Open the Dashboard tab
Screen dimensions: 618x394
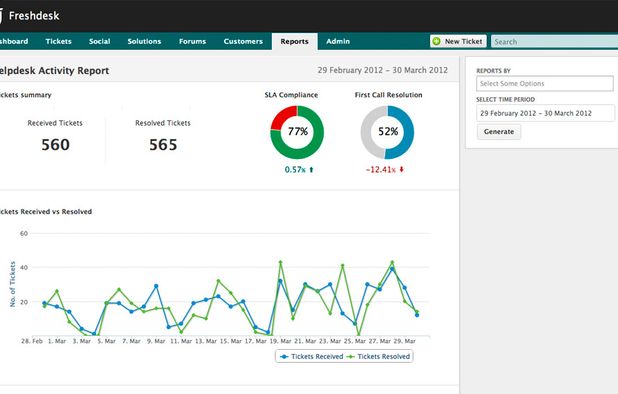coord(14,41)
